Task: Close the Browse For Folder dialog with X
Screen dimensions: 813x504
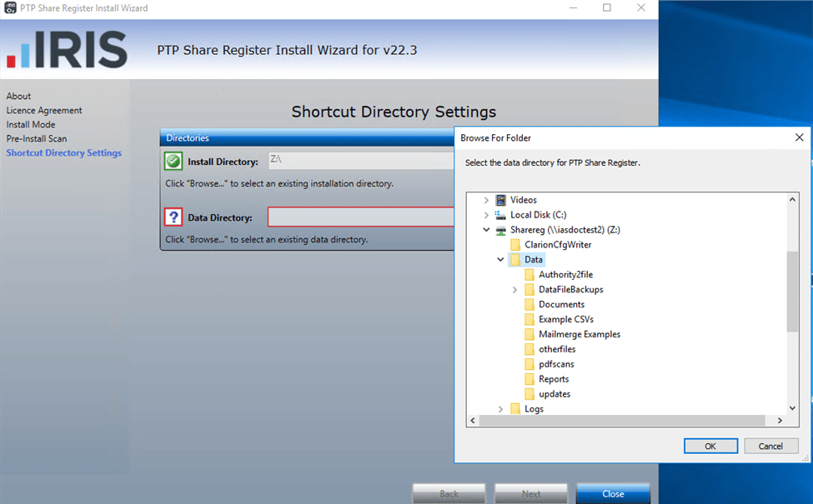Action: click(799, 137)
